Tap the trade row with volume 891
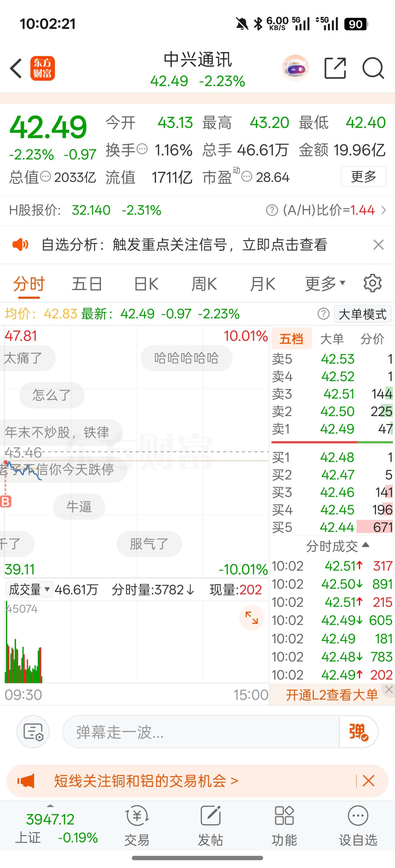The width and height of the screenshot is (395, 868). (332, 584)
